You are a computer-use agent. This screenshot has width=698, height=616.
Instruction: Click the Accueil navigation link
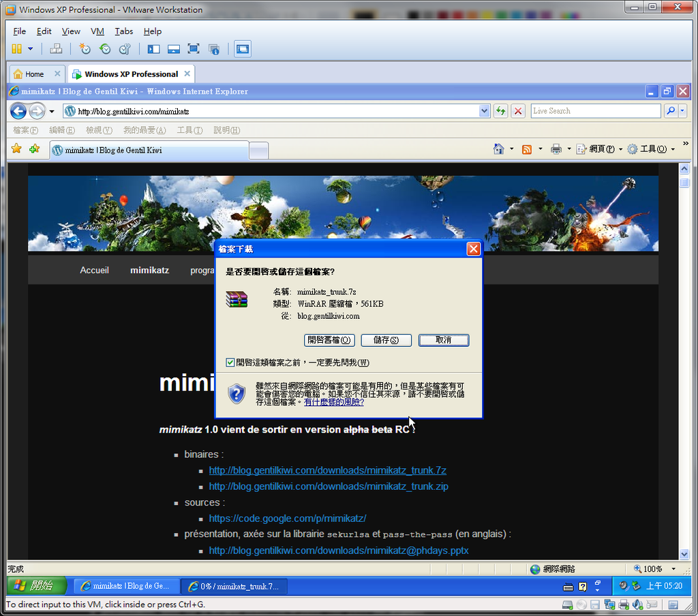94,270
